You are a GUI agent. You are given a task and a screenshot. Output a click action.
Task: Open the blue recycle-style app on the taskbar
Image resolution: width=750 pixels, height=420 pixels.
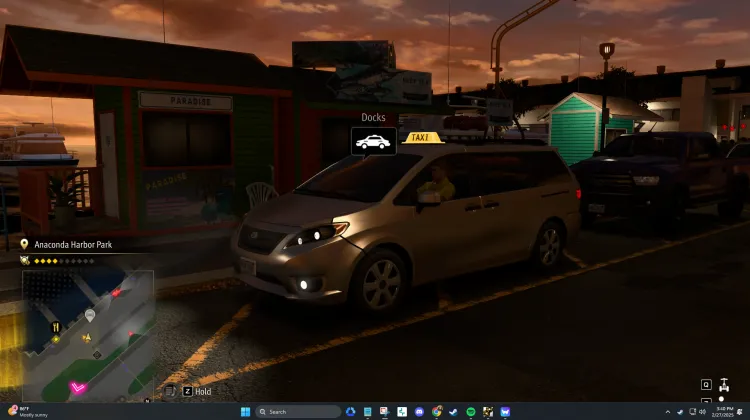[x=351, y=412]
